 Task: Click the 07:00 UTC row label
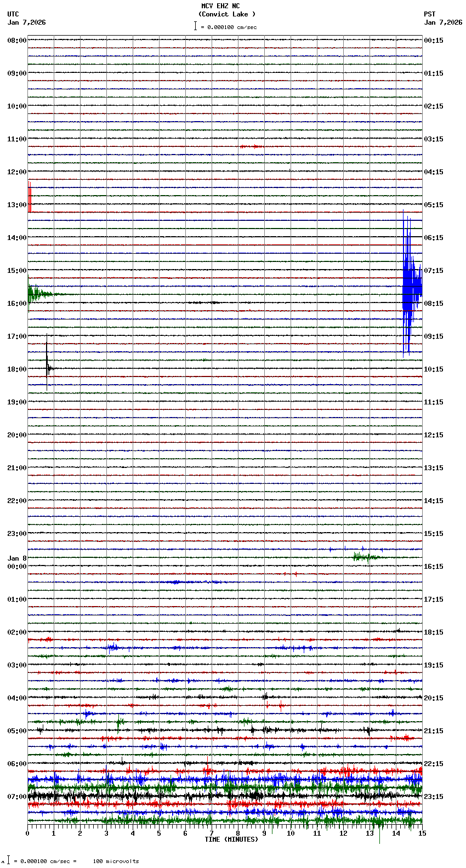[x=17, y=797]
